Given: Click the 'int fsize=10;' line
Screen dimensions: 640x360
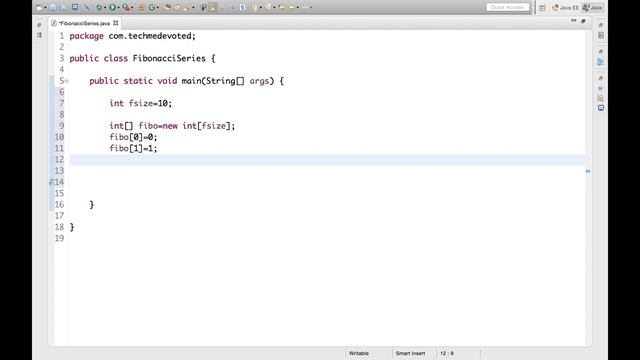Looking at the screenshot, I should coord(140,103).
